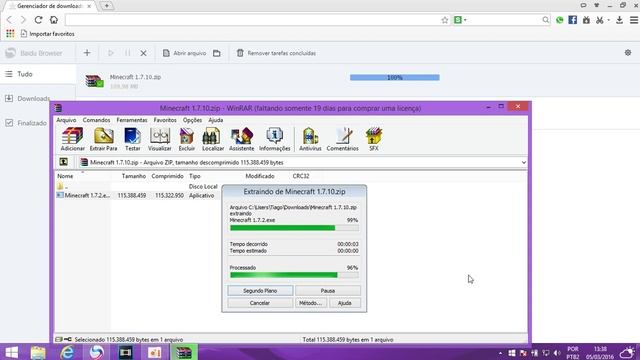Open Baidu Browser from the taskbar

pyautogui.click(x=97, y=352)
